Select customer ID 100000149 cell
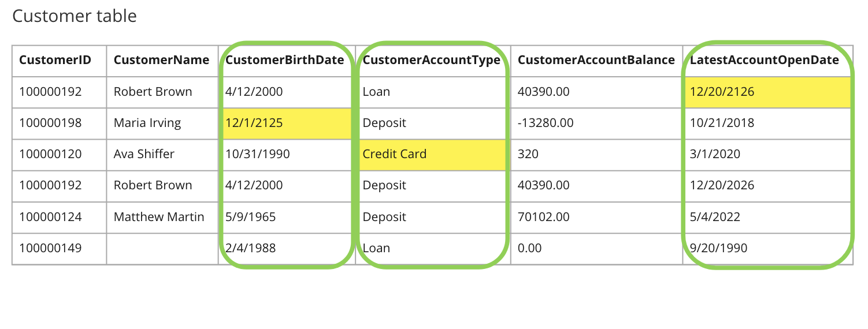 click(50, 248)
